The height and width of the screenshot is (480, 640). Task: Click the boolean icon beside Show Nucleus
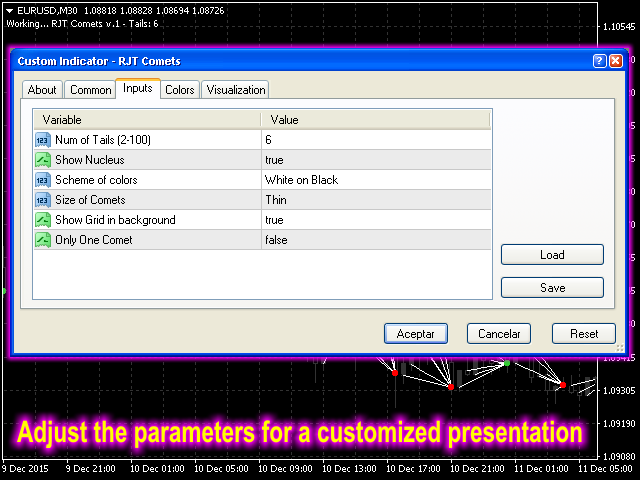tap(43, 160)
